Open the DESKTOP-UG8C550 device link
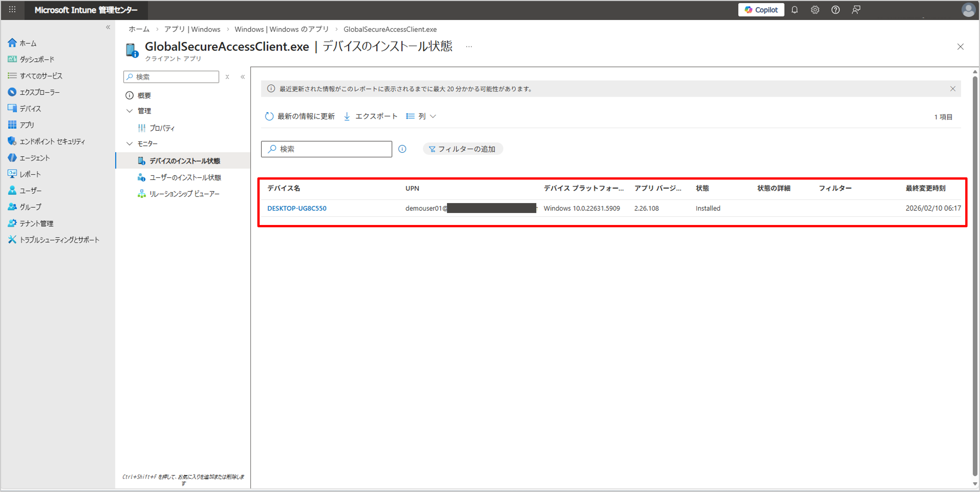 [297, 208]
